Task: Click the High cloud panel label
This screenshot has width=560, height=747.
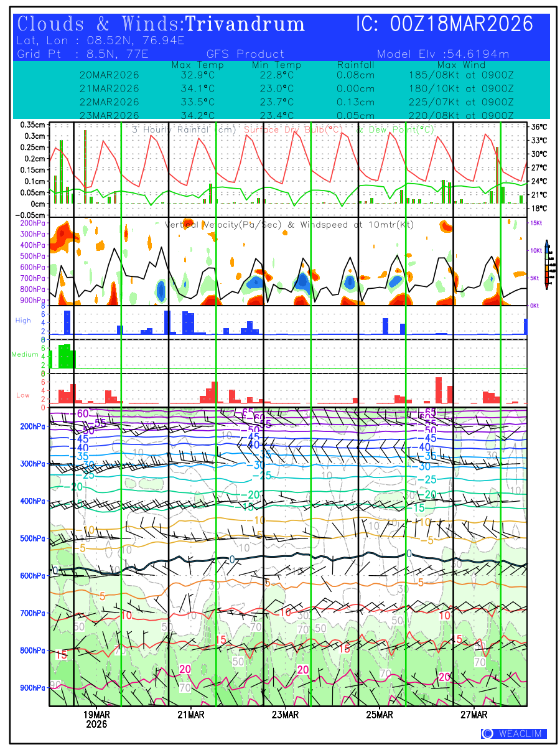Action: click(x=23, y=320)
